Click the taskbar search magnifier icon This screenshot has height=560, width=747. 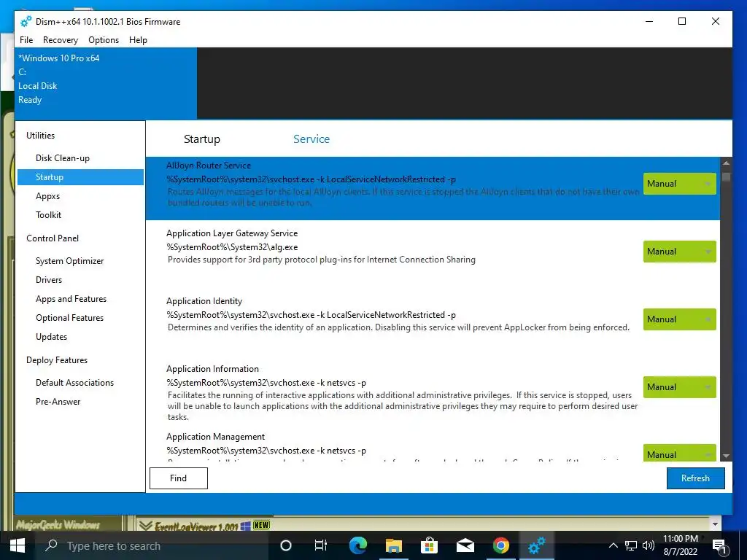(51, 545)
